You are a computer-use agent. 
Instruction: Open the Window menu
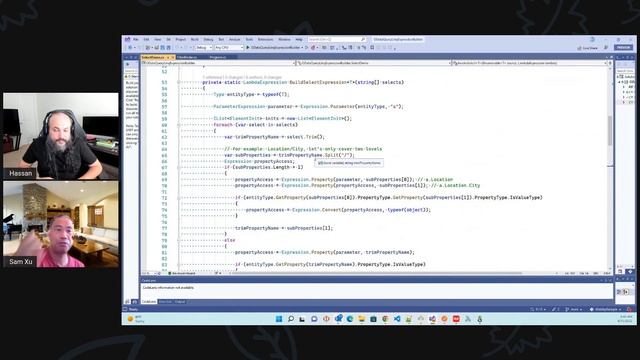point(284,40)
